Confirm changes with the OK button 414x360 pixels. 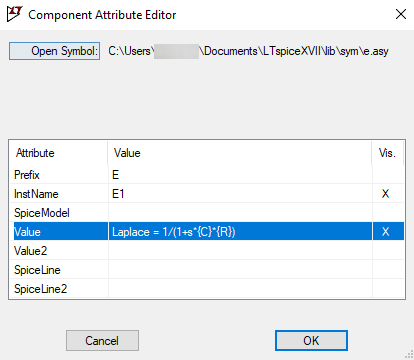point(311,340)
